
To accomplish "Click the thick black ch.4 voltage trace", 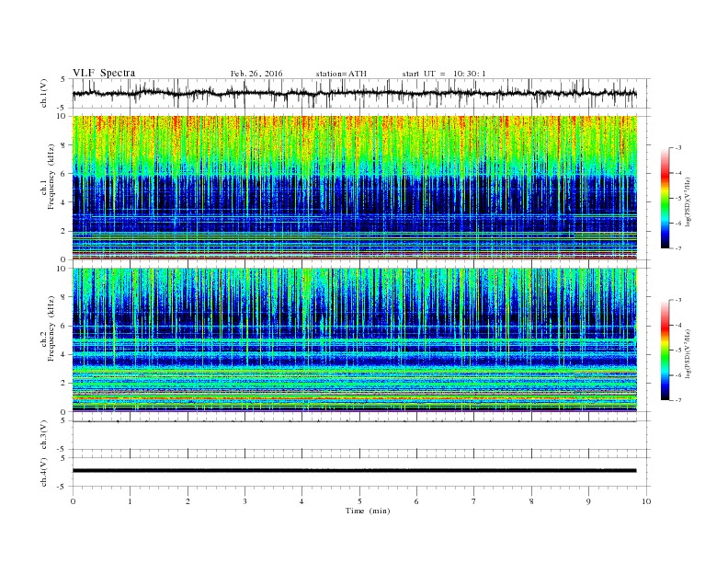I will [x=354, y=471].
